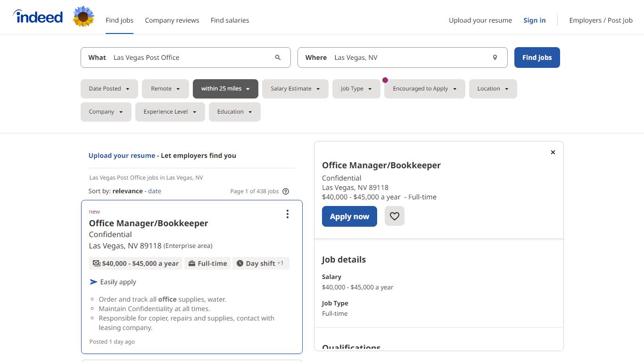Open the three-dot menu on Office Manager card
This screenshot has height=362, width=644.
pyautogui.click(x=288, y=214)
